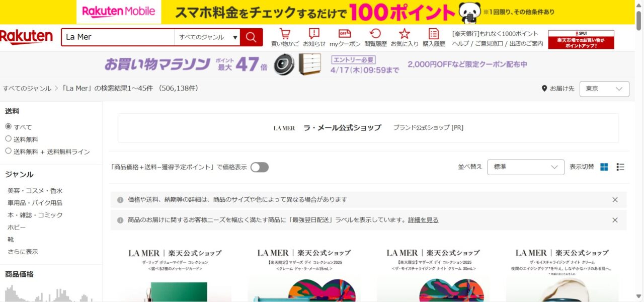Open the すべてのジャンル search category dropdown

(x=207, y=37)
